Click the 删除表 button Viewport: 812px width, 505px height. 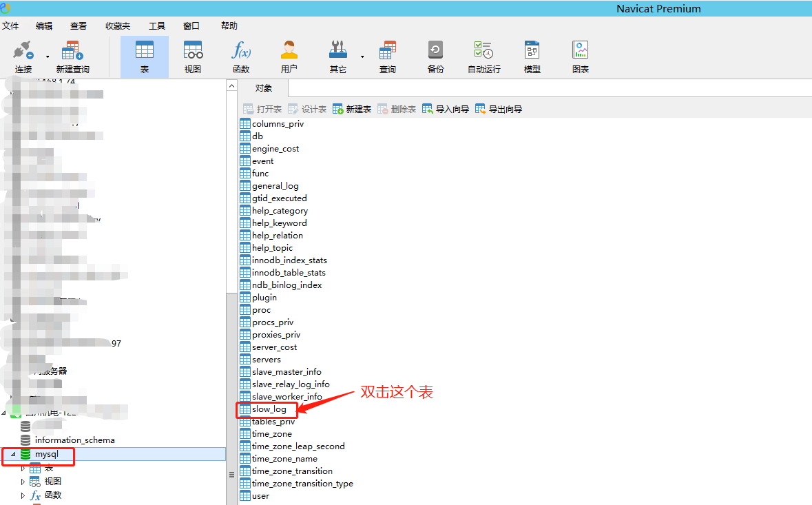pyautogui.click(x=397, y=110)
